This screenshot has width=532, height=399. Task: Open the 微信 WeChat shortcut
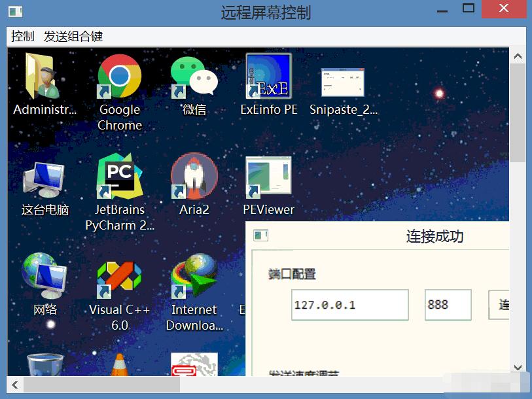point(194,77)
